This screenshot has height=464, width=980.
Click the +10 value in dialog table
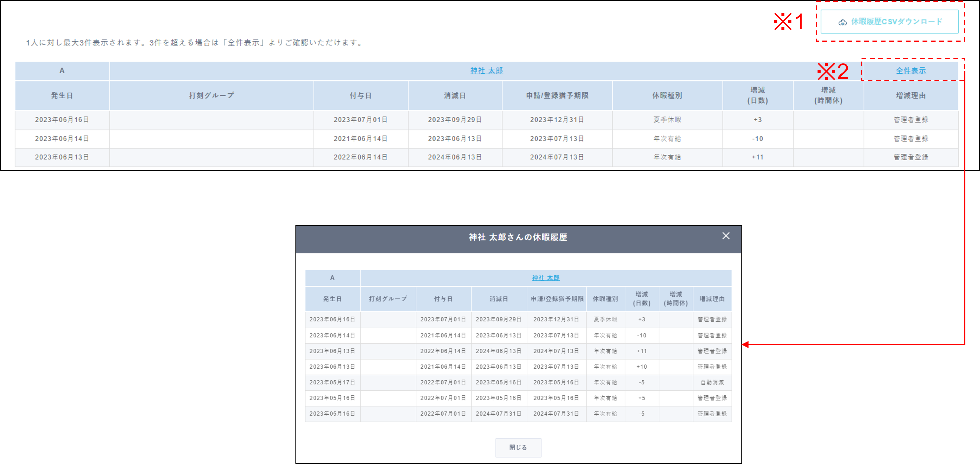[641, 367]
